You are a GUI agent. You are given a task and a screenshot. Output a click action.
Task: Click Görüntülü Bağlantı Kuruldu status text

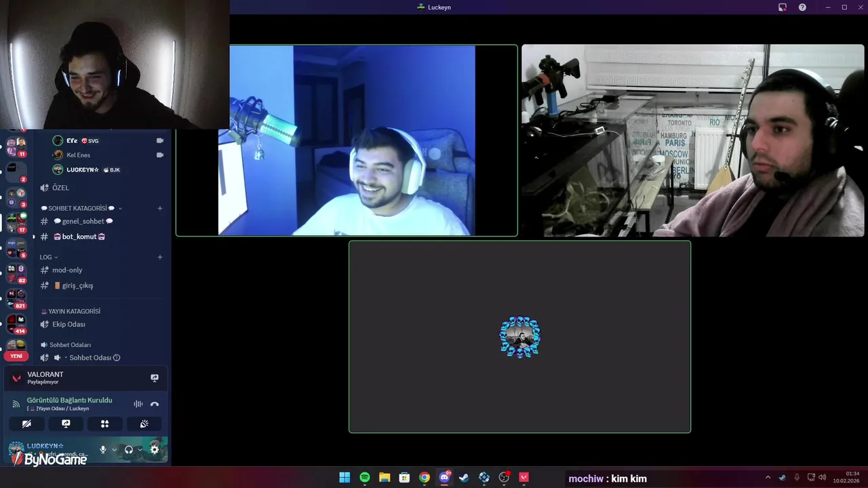click(69, 400)
